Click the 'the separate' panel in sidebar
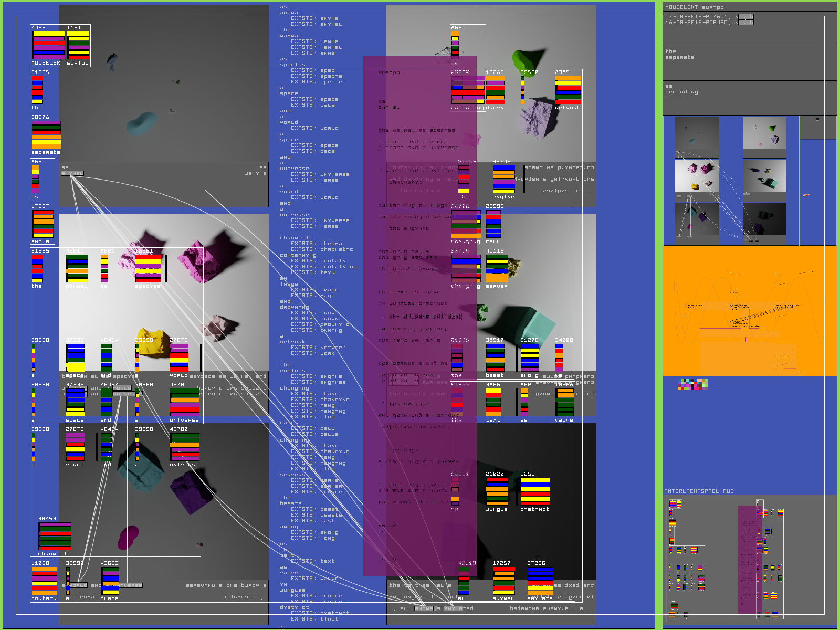This screenshot has height=630, width=840. (750, 63)
